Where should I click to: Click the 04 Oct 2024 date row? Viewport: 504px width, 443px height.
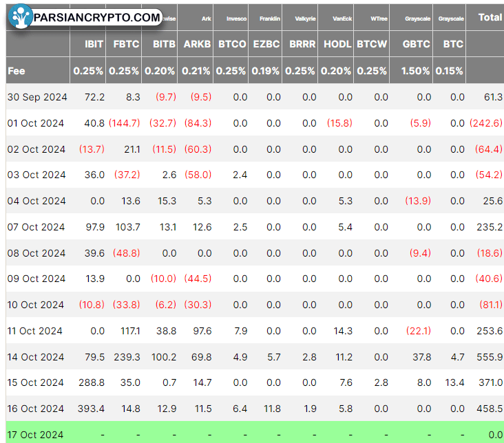point(36,201)
